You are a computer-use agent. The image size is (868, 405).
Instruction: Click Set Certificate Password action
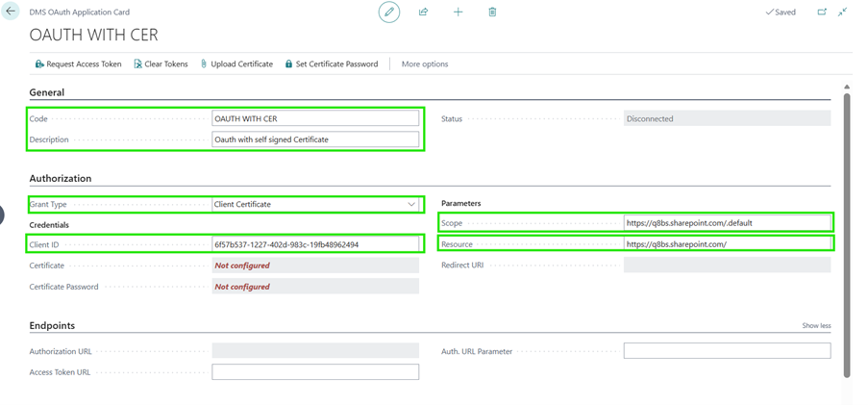tap(331, 63)
